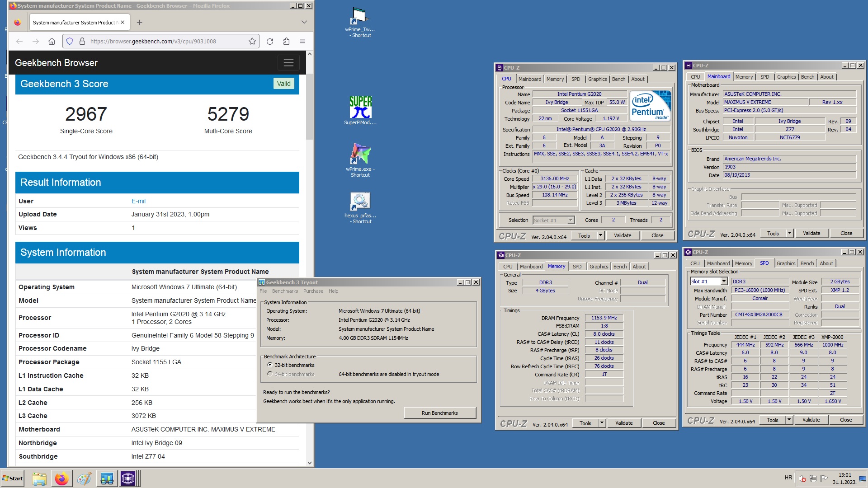Click Firefox icon in taskbar
This screenshot has width=868, height=488.
tap(61, 479)
